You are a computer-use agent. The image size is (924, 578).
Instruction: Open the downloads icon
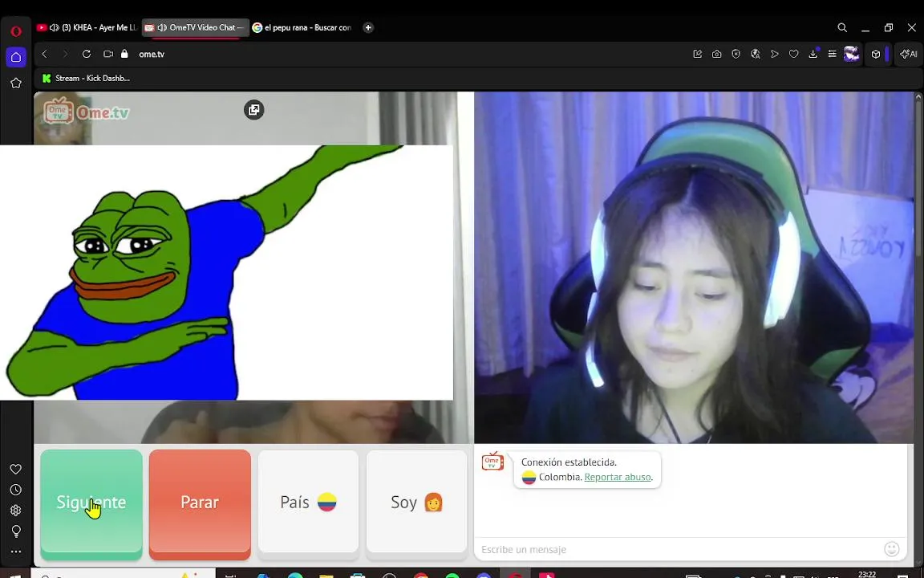coord(813,54)
